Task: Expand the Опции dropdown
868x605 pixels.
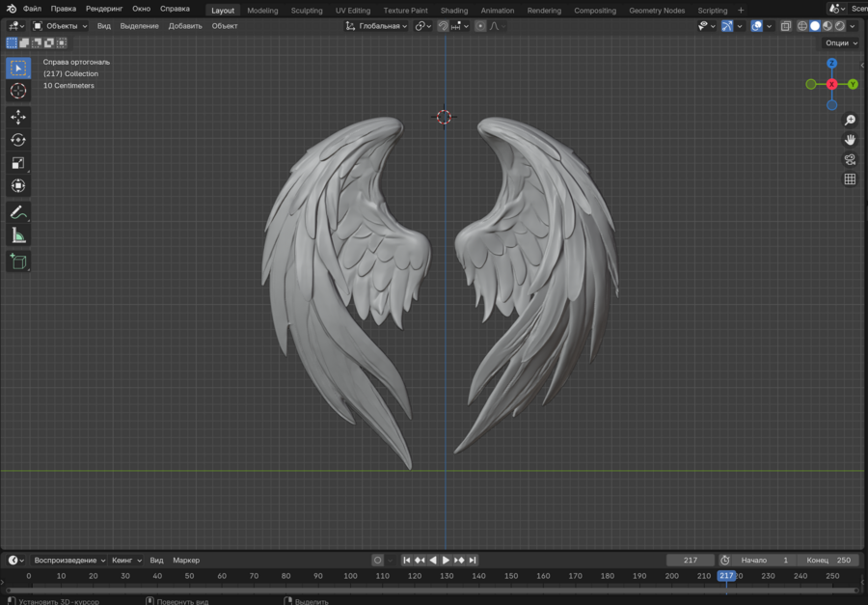Action: pyautogui.click(x=840, y=42)
